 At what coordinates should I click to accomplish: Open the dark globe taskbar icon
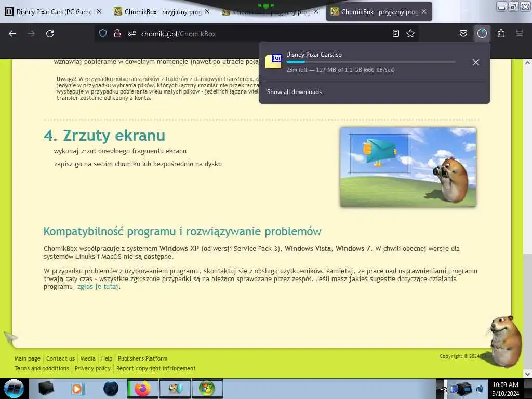(111, 389)
